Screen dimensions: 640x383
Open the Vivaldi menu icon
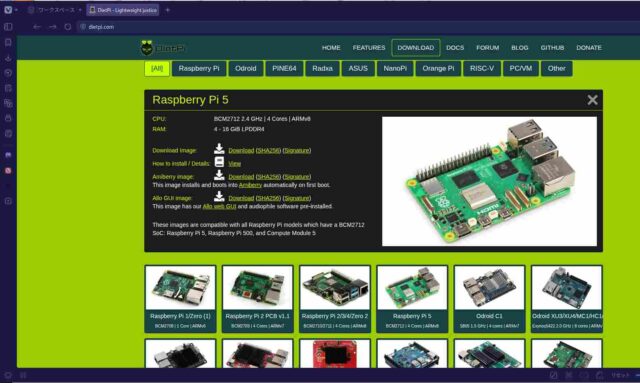(x=8, y=10)
